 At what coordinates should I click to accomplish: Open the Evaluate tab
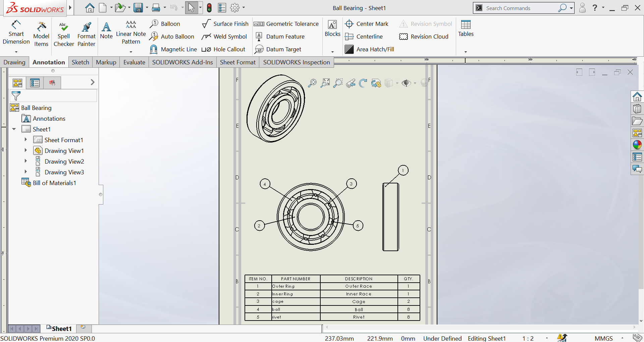(134, 62)
